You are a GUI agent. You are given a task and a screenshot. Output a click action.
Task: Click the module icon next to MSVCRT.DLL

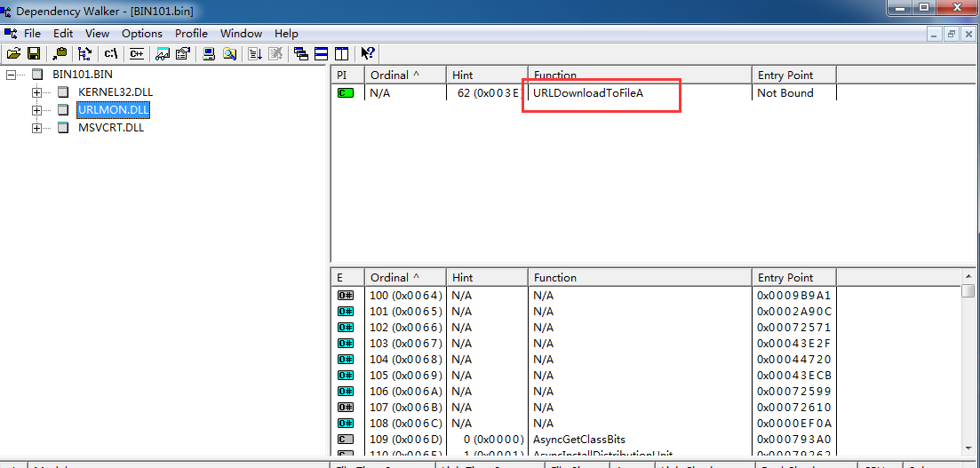(x=63, y=128)
